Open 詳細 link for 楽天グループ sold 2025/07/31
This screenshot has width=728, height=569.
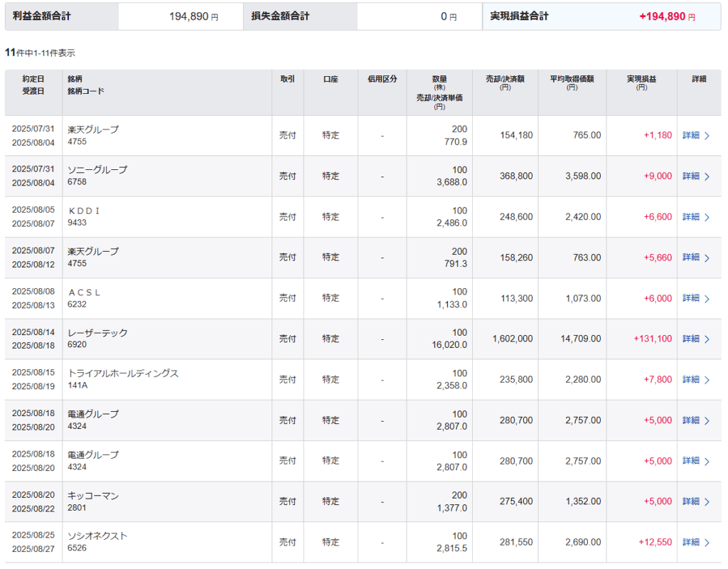[696, 136]
